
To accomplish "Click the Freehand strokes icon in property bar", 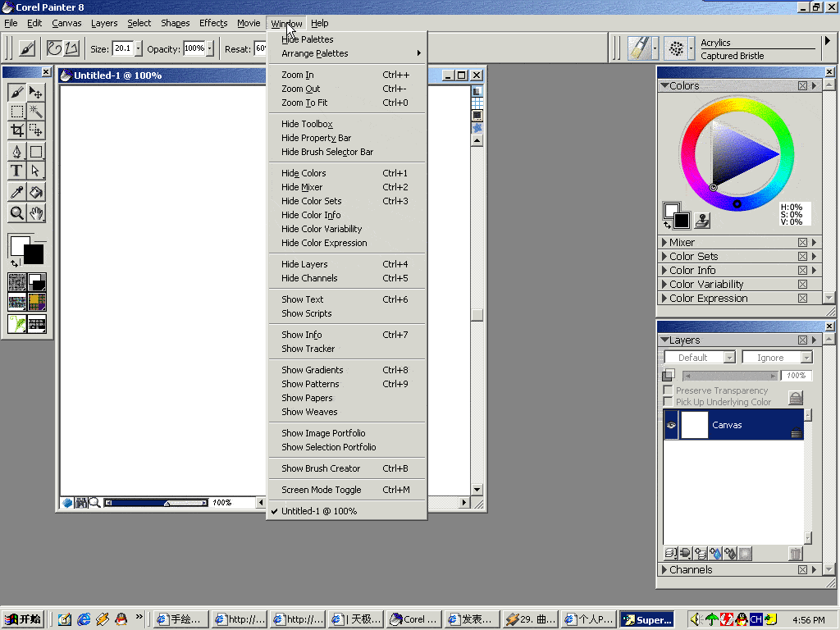I will pyautogui.click(x=55, y=48).
